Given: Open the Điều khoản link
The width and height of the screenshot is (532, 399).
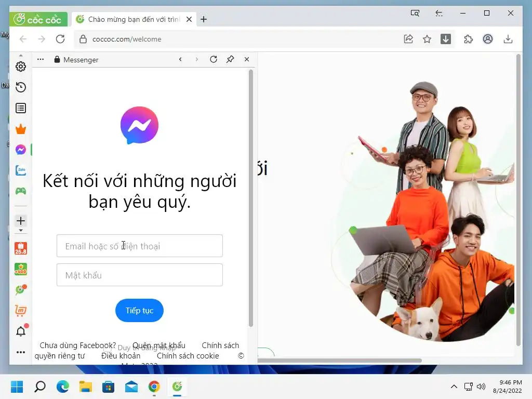Looking at the screenshot, I should 121,356.
